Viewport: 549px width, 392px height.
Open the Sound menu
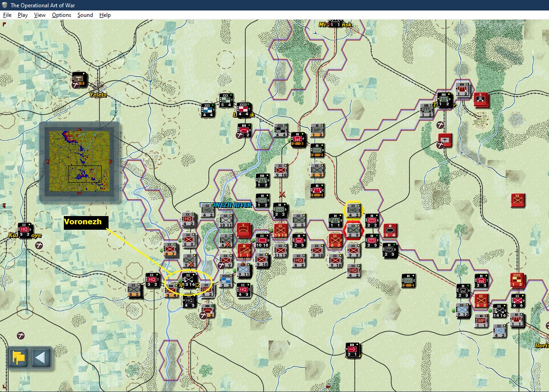(85, 15)
